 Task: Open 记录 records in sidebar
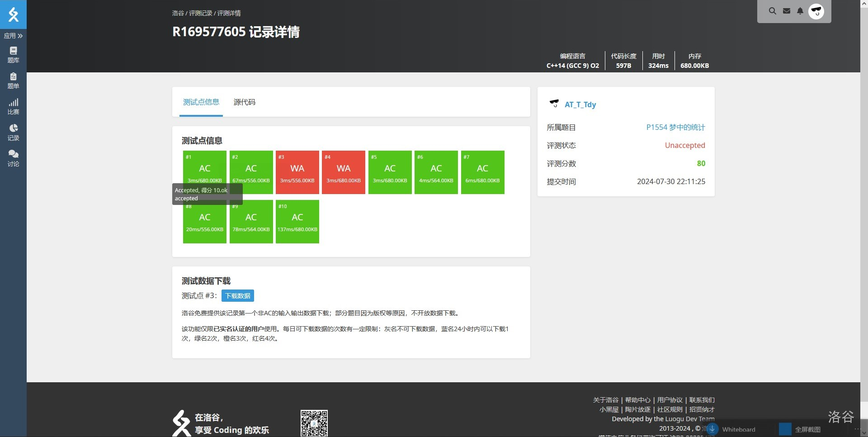(x=13, y=133)
